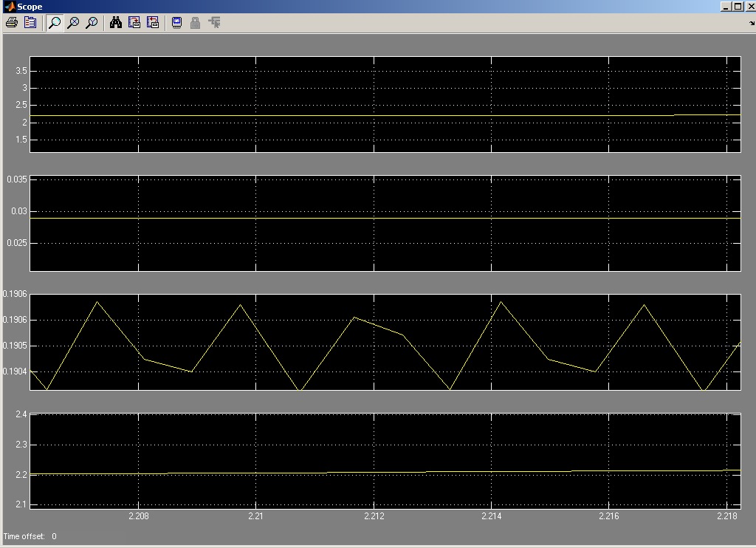Print the scope plot
The height and width of the screenshot is (548, 756).
pyautogui.click(x=11, y=23)
